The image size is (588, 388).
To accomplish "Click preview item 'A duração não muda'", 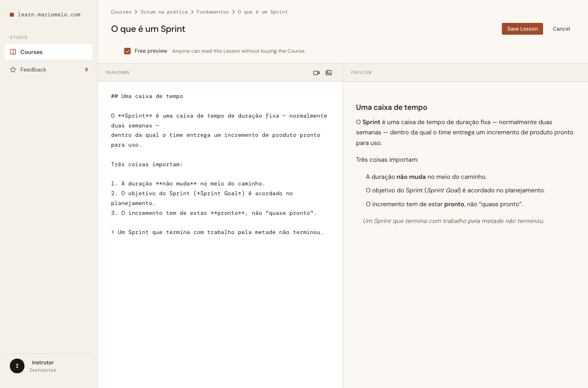I will pos(426,177).
